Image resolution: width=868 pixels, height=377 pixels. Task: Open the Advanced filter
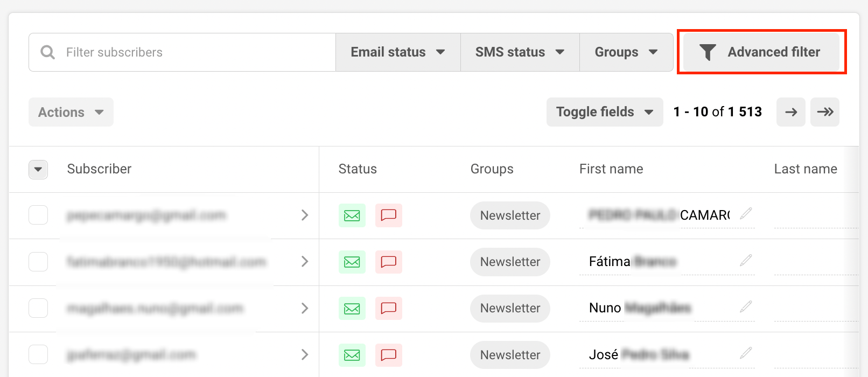pos(761,52)
